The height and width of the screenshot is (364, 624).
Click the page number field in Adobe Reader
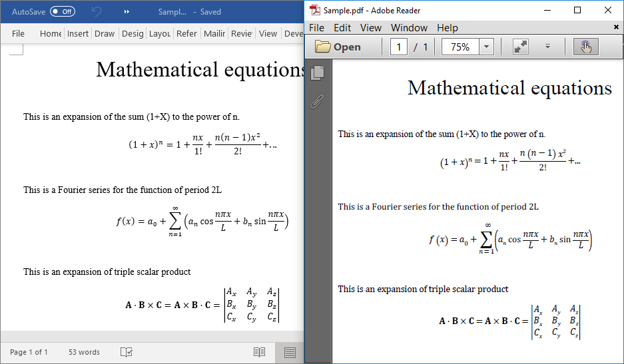399,47
